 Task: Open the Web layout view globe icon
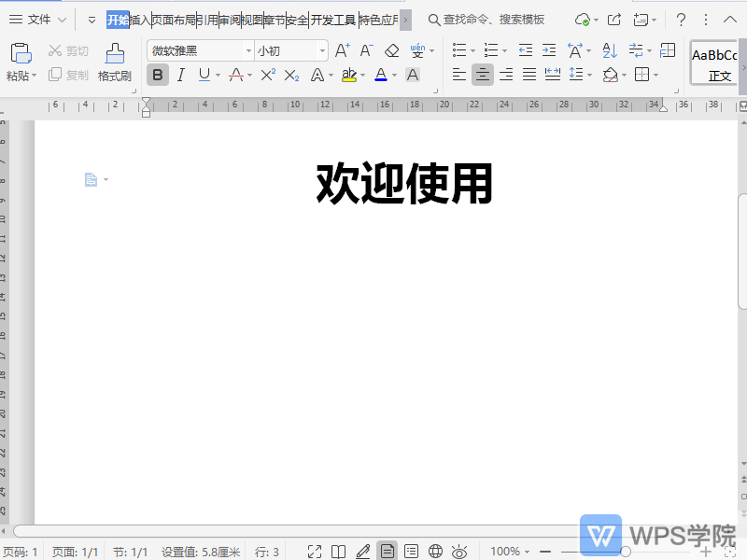click(434, 550)
